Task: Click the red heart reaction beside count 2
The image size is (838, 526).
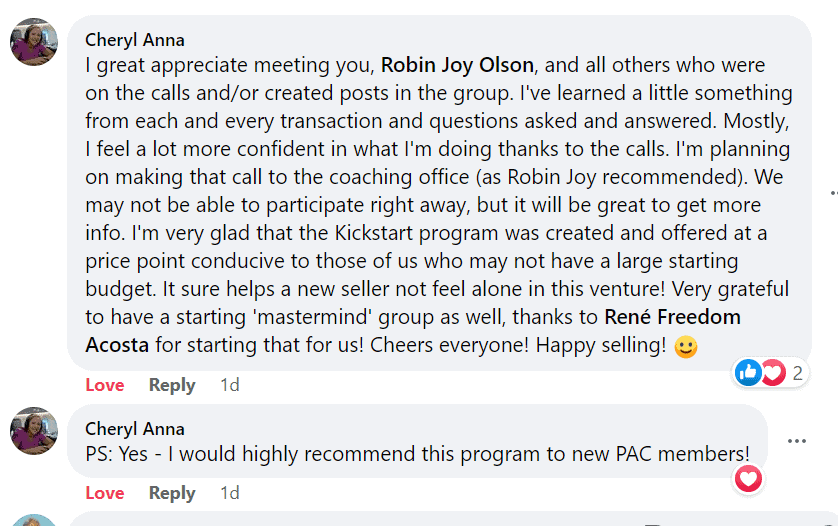Action: [773, 373]
